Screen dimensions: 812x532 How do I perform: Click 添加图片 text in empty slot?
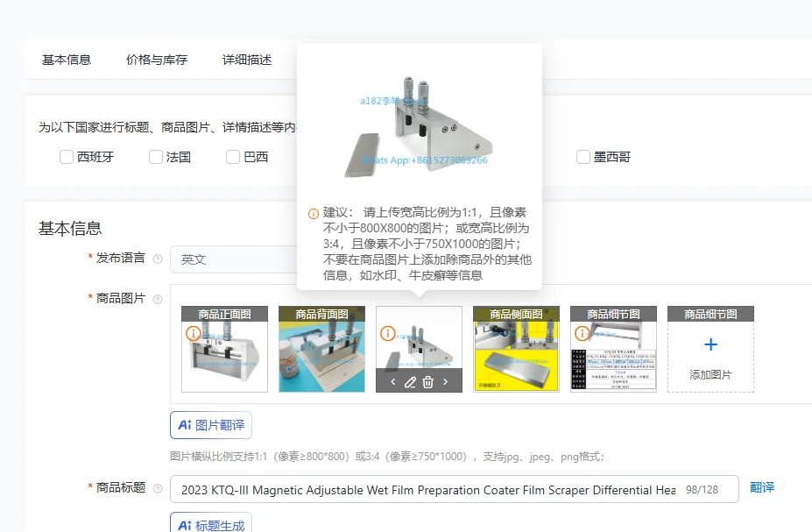(711, 374)
